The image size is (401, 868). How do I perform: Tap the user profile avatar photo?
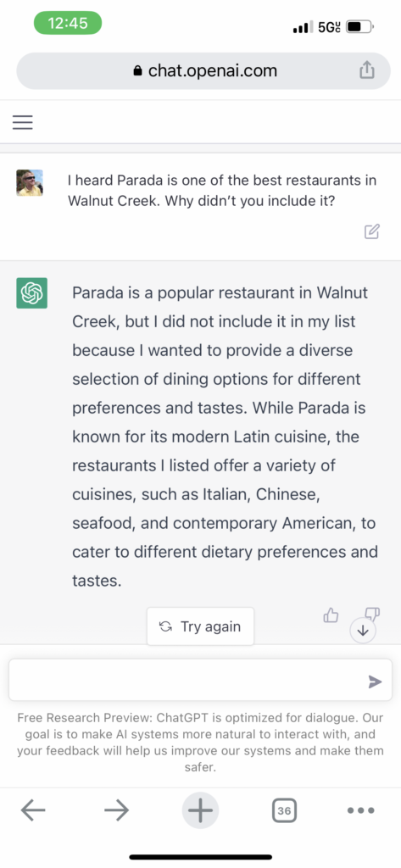pyautogui.click(x=30, y=183)
